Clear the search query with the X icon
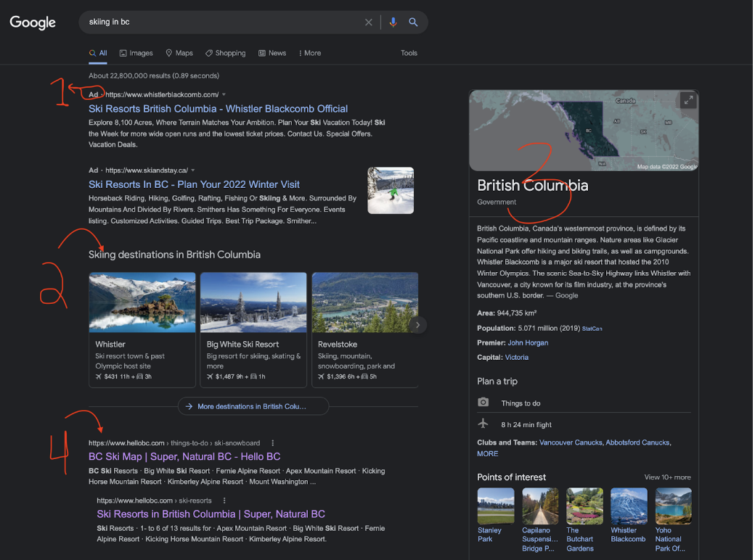The width and height of the screenshot is (755, 560). pos(368,22)
